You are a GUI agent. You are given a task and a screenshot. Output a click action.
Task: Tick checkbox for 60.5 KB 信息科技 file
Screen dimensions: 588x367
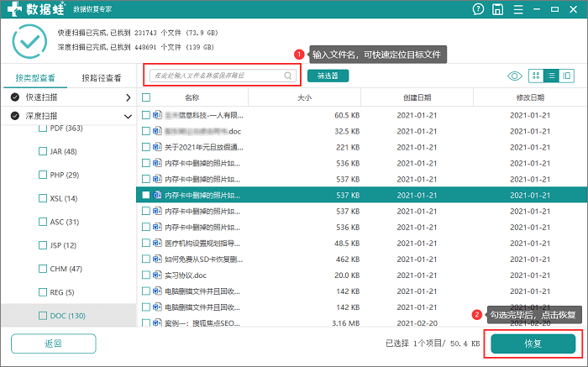point(146,115)
